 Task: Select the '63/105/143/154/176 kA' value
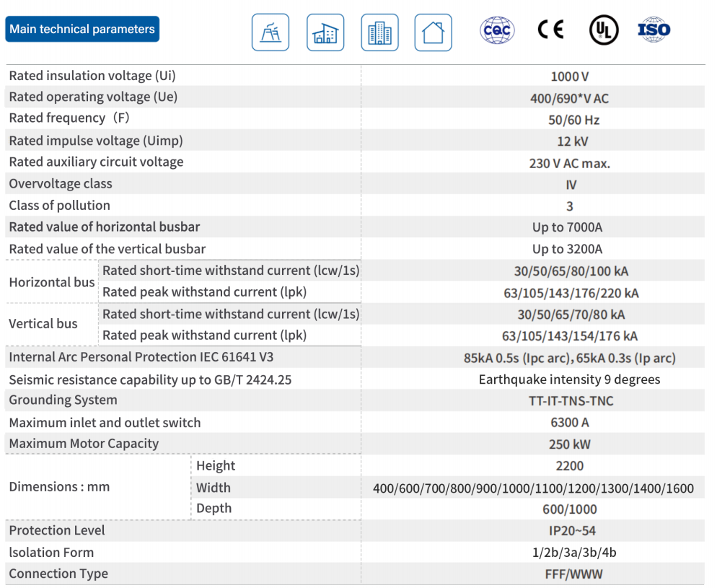point(570,336)
